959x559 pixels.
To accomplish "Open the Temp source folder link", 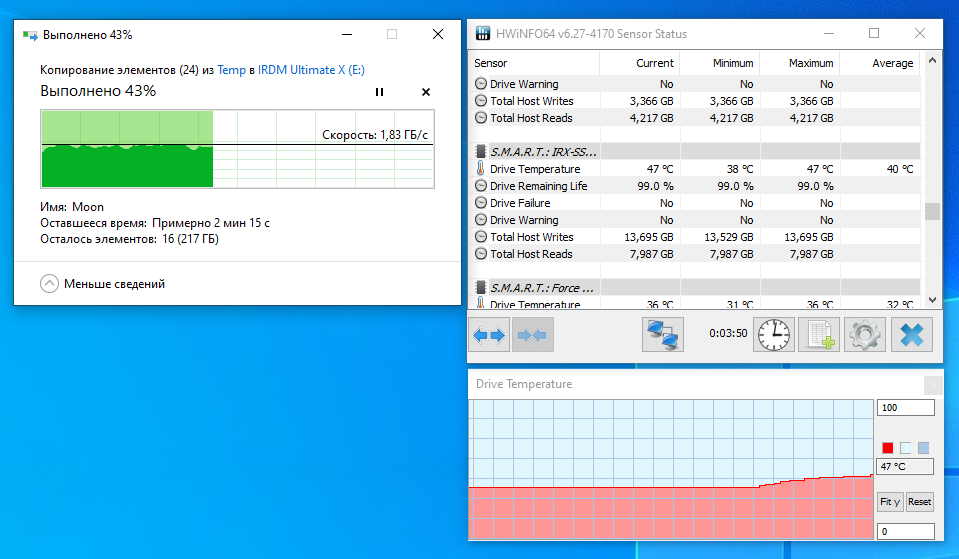I will [x=231, y=70].
